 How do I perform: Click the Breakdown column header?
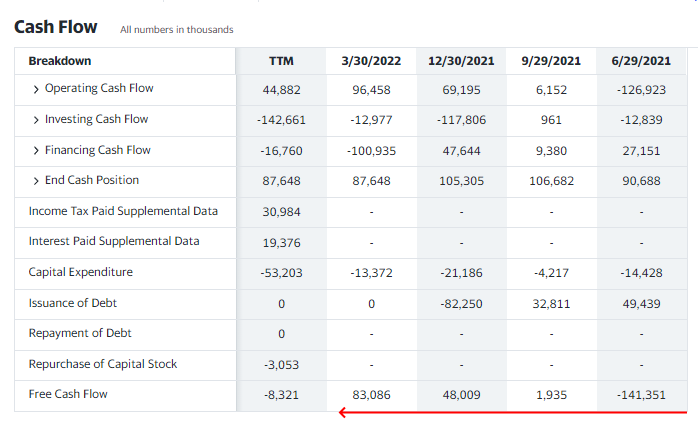[x=60, y=62]
